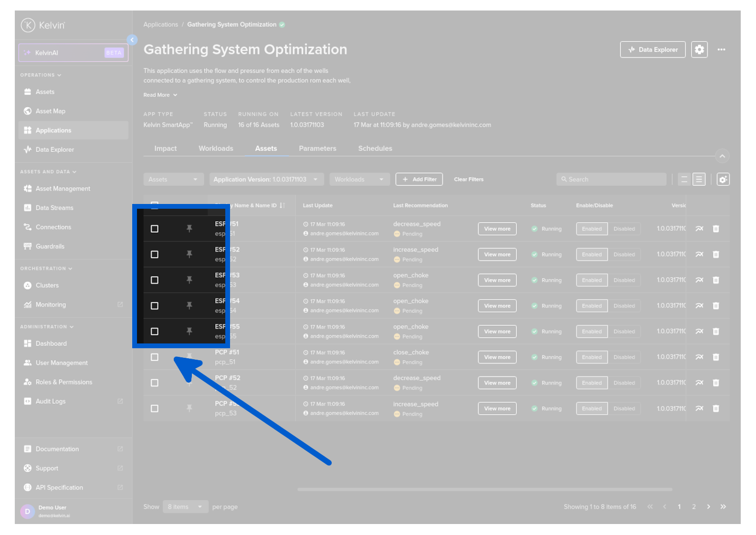
Task: Open the table column settings gear icon
Action: (x=723, y=180)
